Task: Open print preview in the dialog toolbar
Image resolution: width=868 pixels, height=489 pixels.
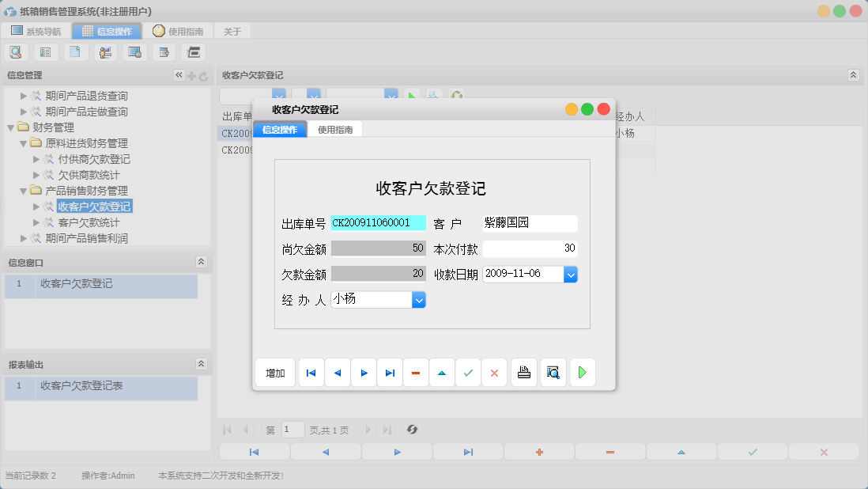Action: [x=553, y=372]
